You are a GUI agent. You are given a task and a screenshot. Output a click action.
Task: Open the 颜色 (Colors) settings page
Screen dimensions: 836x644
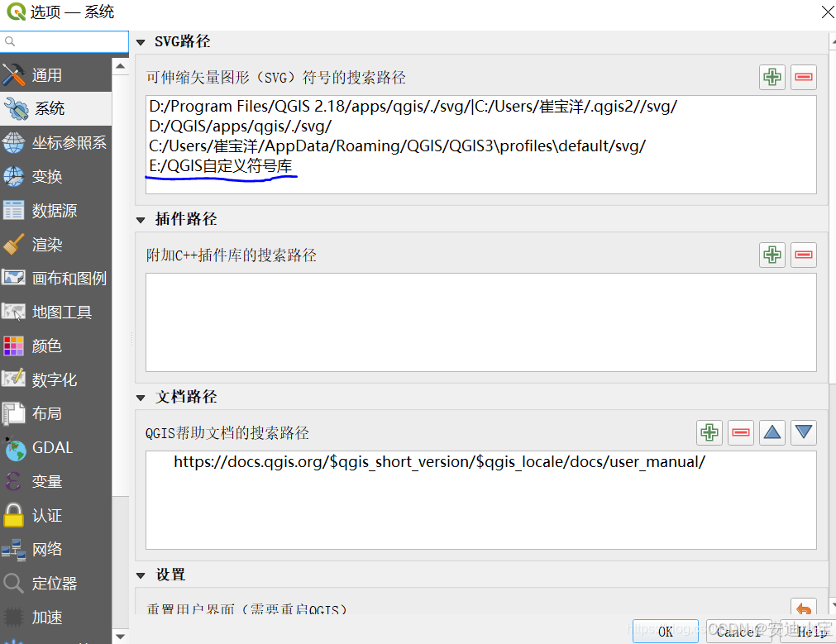55,346
